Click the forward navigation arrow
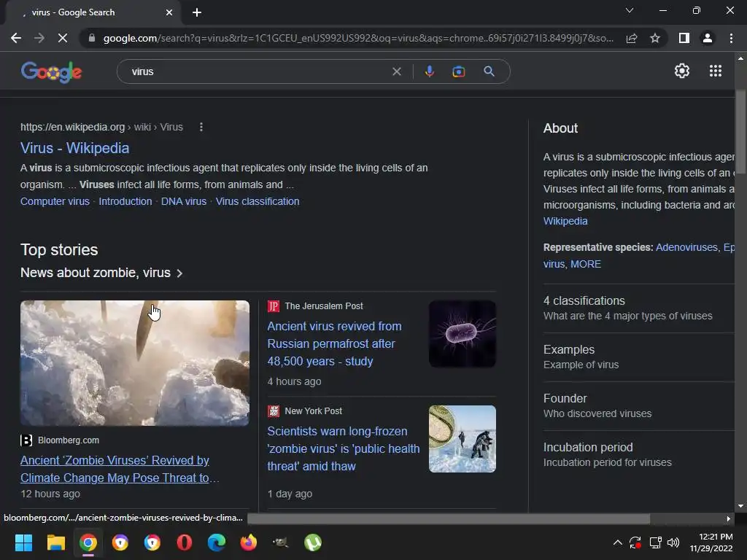 click(x=39, y=38)
